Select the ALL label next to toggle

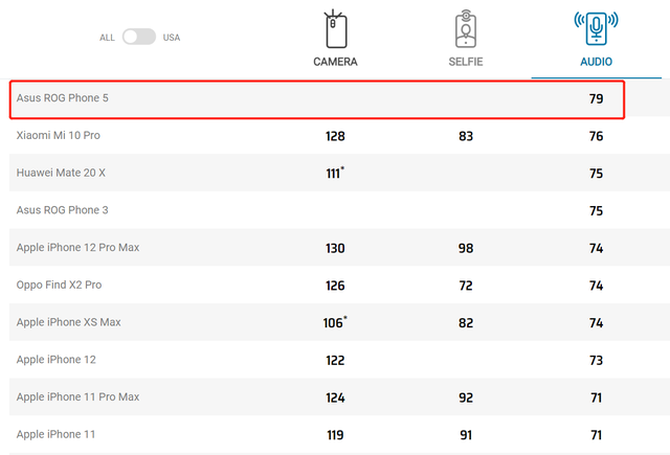(x=107, y=38)
